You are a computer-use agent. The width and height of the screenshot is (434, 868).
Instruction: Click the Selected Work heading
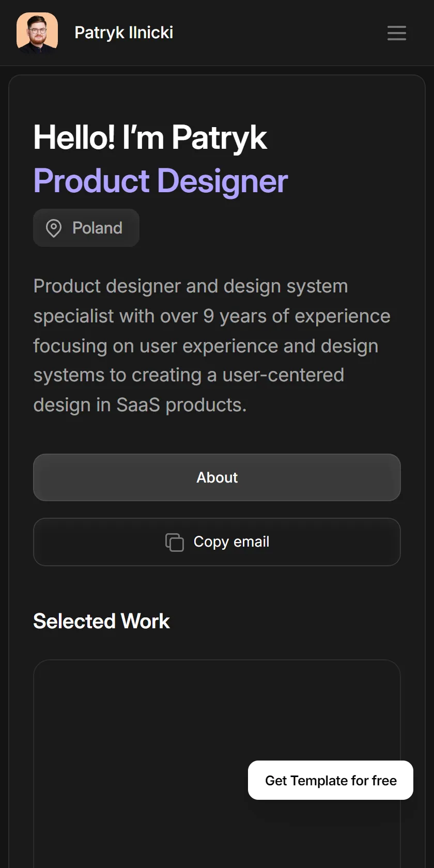tap(101, 621)
